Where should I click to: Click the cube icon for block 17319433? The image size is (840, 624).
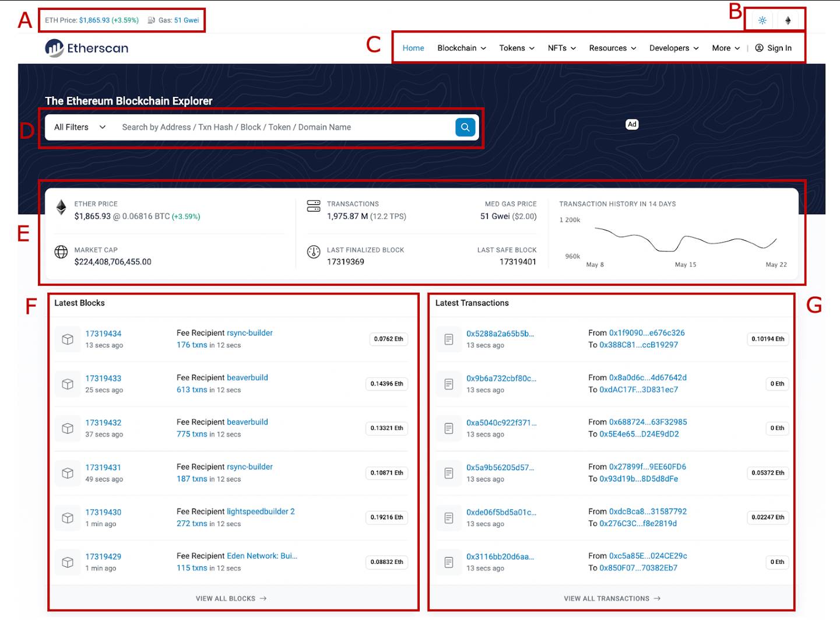tap(68, 384)
